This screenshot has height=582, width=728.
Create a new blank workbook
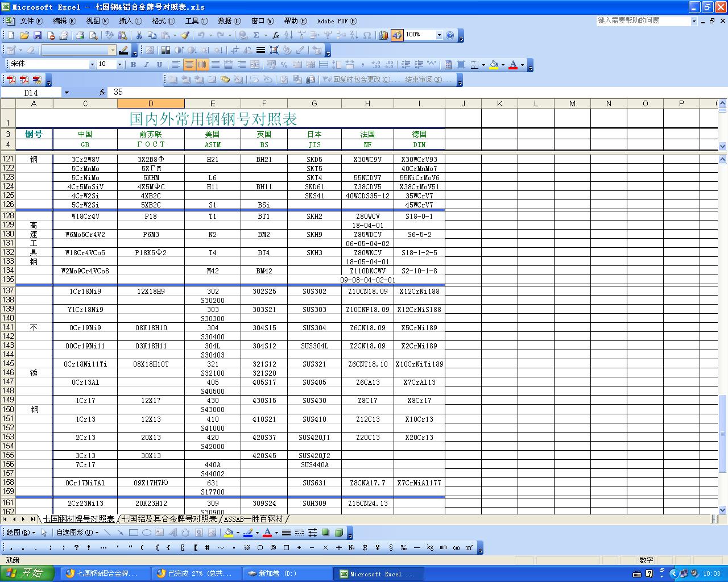pos(11,35)
